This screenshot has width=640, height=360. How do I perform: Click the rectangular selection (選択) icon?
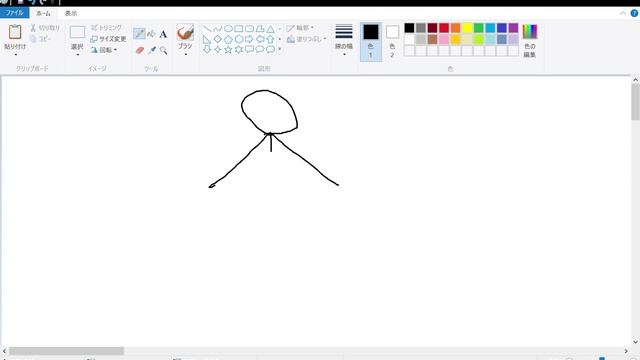(x=77, y=32)
